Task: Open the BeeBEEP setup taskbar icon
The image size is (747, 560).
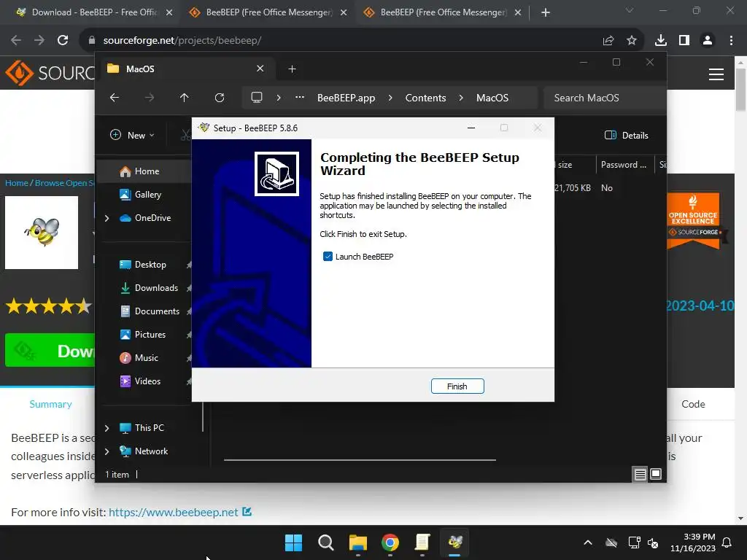Action: [x=455, y=542]
